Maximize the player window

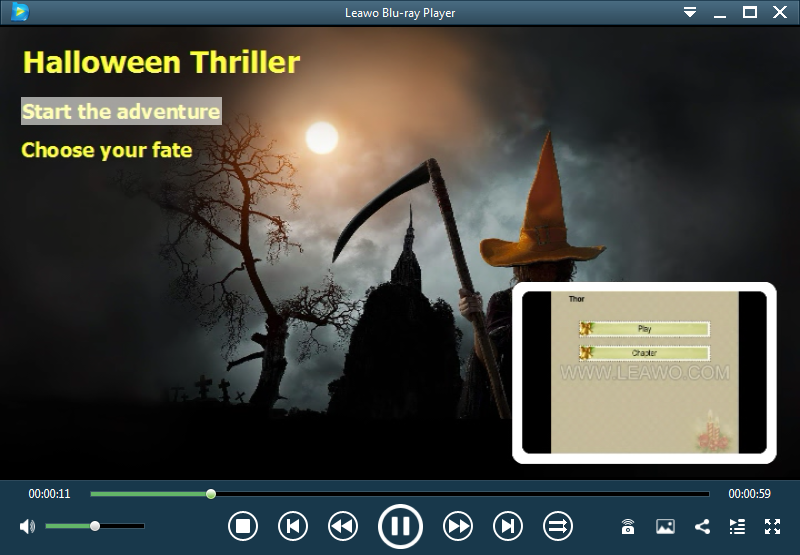click(749, 12)
